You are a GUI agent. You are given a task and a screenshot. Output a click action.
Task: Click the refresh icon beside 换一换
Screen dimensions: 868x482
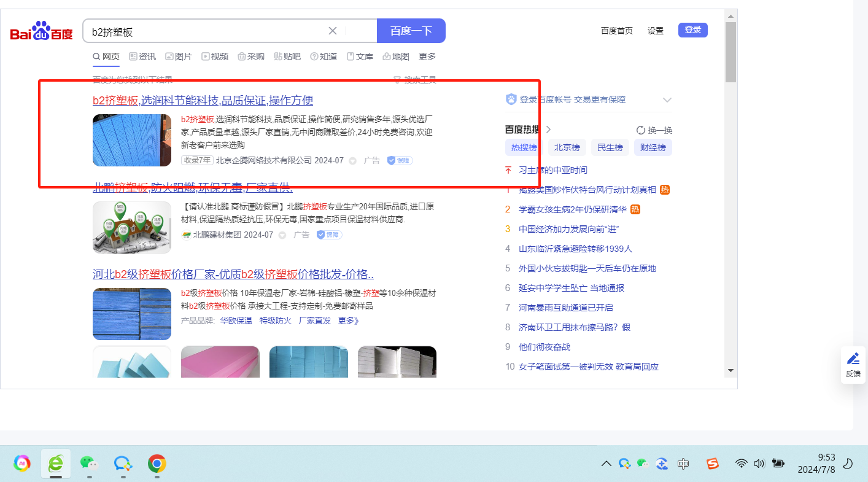[x=641, y=130]
